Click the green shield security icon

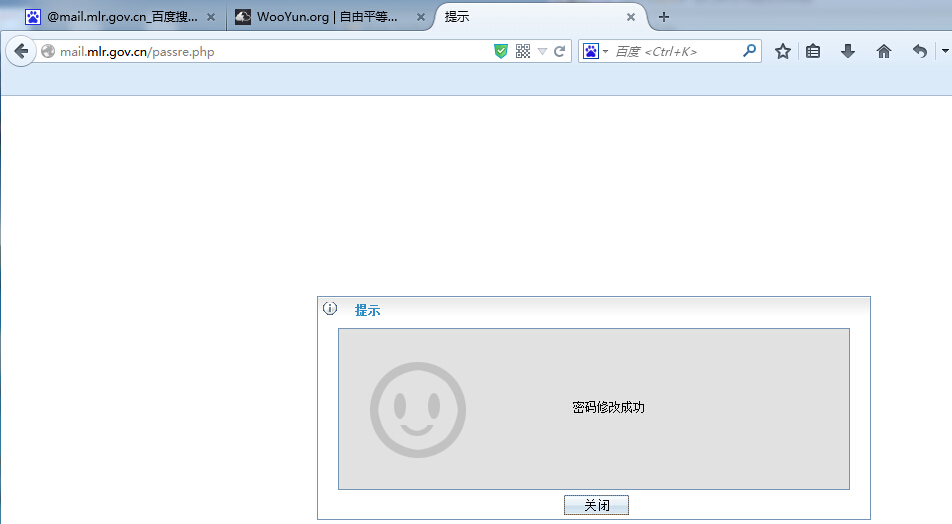(x=500, y=52)
